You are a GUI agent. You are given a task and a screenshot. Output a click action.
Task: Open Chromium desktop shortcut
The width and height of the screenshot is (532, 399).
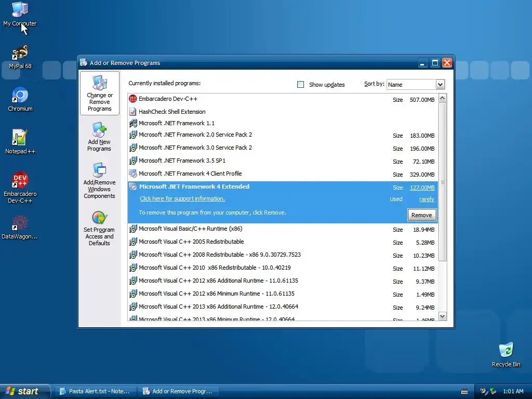coord(20,99)
